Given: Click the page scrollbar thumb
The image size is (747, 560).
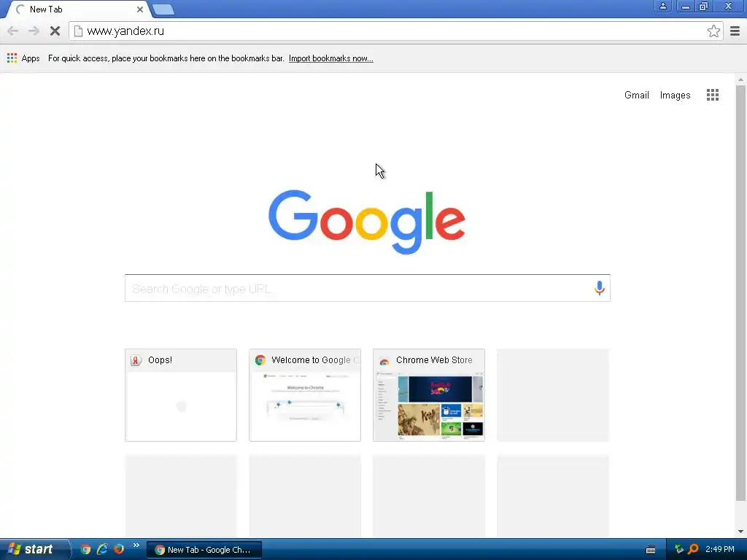Looking at the screenshot, I should [740, 293].
